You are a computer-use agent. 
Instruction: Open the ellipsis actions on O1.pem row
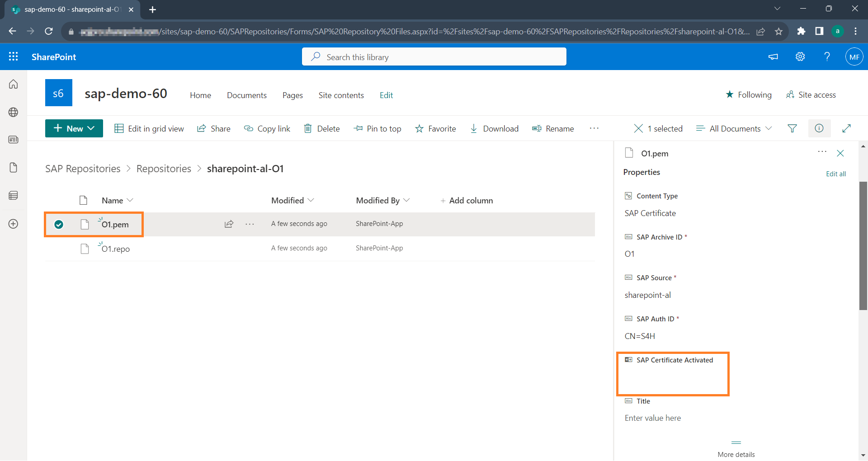point(250,224)
